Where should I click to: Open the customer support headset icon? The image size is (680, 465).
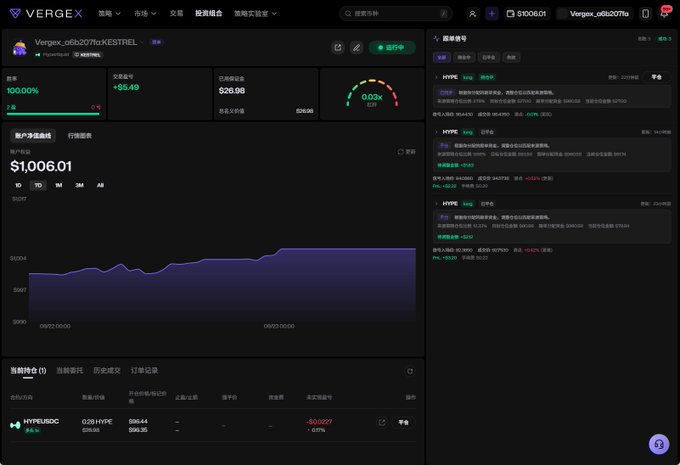pyautogui.click(x=659, y=444)
